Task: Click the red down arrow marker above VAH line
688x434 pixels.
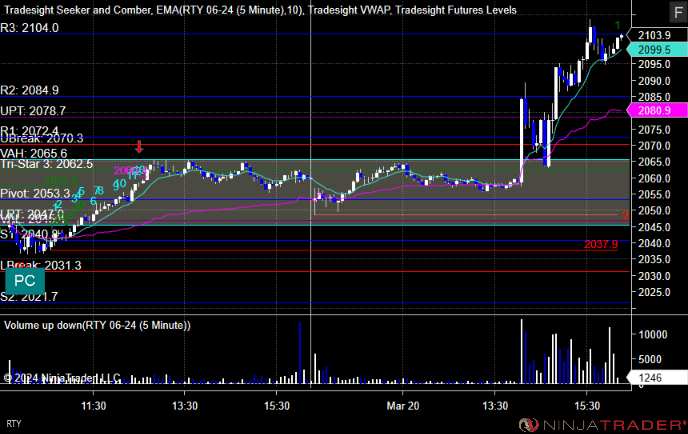Action: [x=139, y=147]
